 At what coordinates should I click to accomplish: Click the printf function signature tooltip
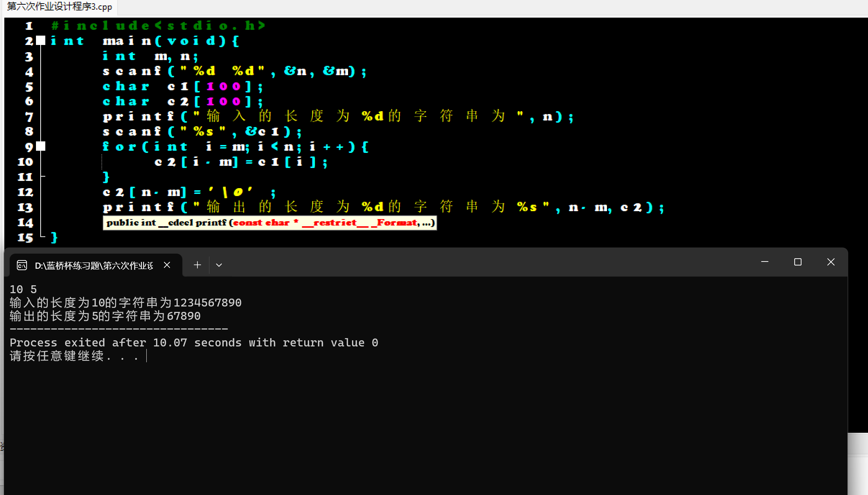270,223
